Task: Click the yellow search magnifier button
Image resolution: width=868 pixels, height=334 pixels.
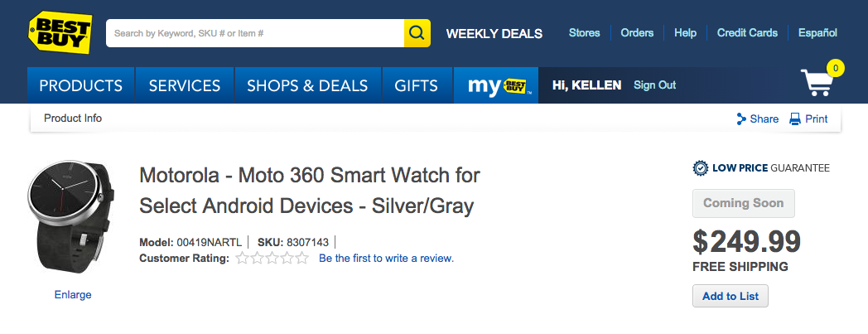Action: [417, 33]
